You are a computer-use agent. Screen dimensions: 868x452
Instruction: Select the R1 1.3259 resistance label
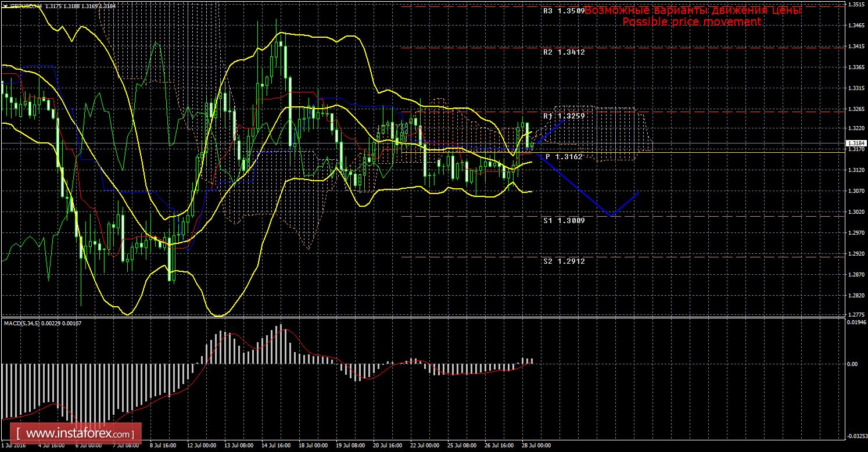pos(563,116)
